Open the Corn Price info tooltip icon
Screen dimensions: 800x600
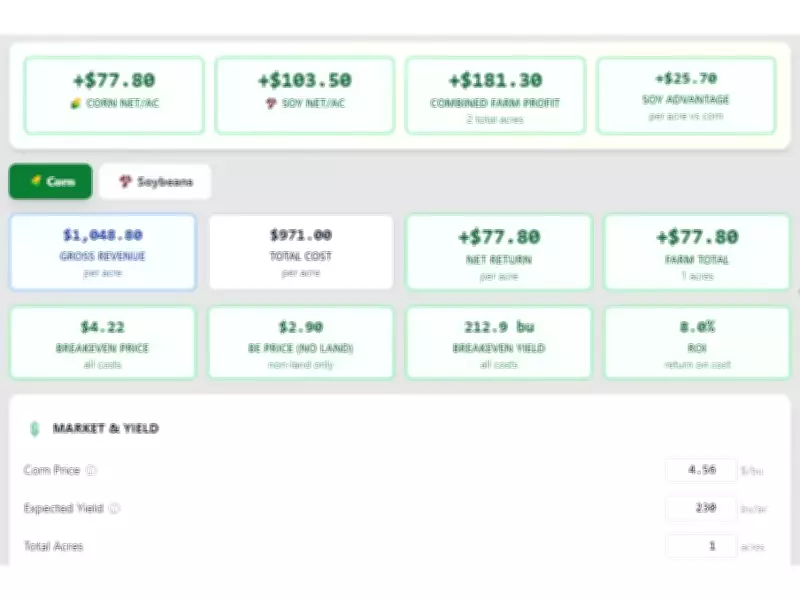pyautogui.click(x=93, y=470)
